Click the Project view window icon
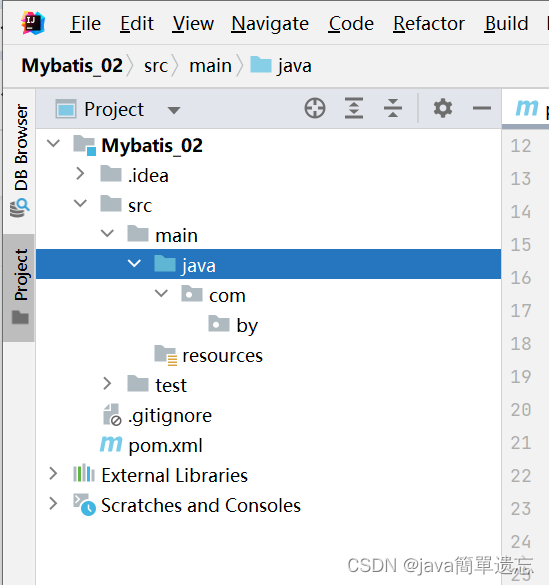Viewport: 549px width, 585px height. click(x=66, y=109)
